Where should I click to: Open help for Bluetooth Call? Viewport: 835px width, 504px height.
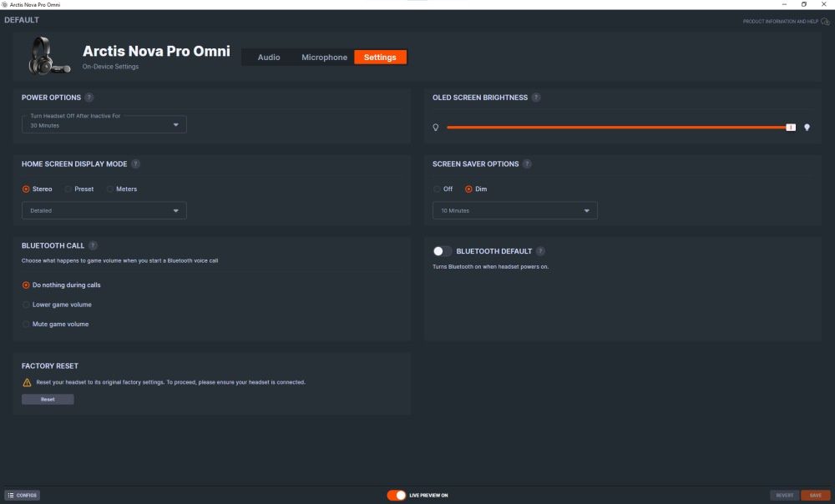tap(93, 245)
